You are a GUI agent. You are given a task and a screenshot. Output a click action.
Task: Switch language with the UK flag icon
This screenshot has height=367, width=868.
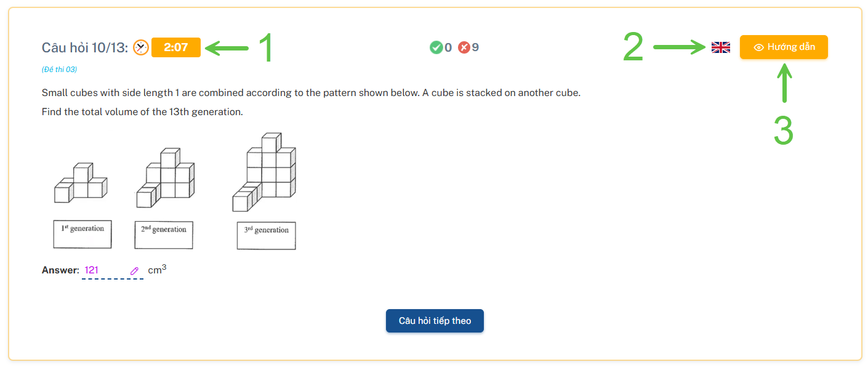720,47
